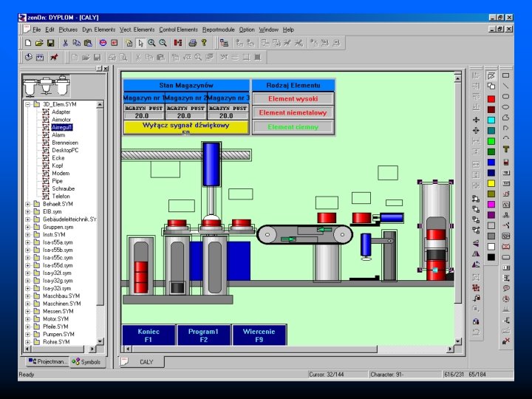The height and width of the screenshot is (399, 532).
Task: Expand the Instr.SYM folder
Action: (x=28, y=234)
